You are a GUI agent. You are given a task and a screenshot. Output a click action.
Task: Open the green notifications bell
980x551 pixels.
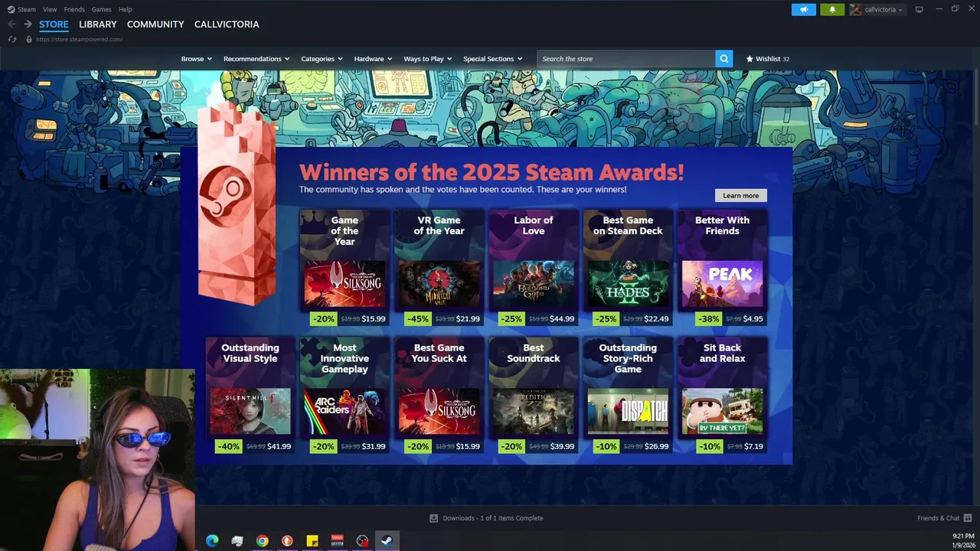(832, 10)
